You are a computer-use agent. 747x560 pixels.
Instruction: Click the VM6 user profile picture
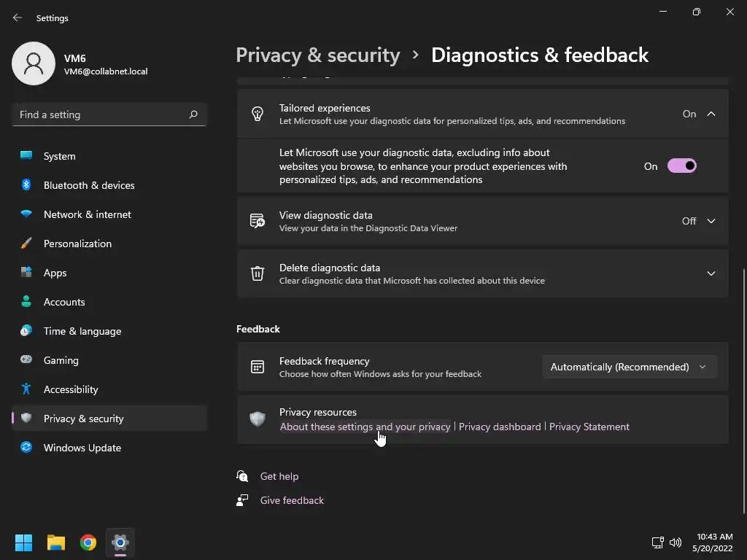(x=34, y=63)
